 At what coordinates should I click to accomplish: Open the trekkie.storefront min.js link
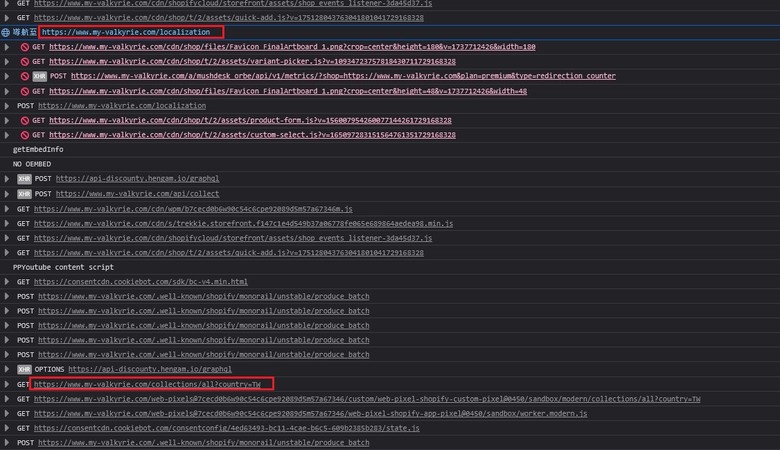243,224
